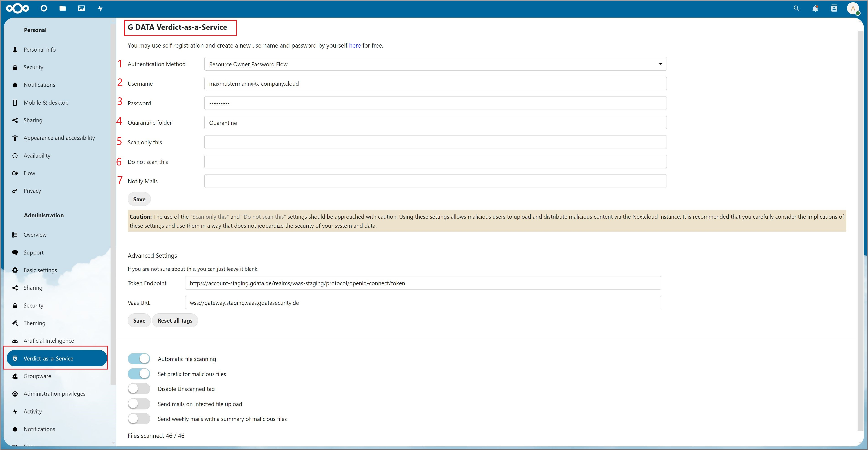Open the Authentication Method dropdown
The image size is (868, 450).
[x=435, y=64]
